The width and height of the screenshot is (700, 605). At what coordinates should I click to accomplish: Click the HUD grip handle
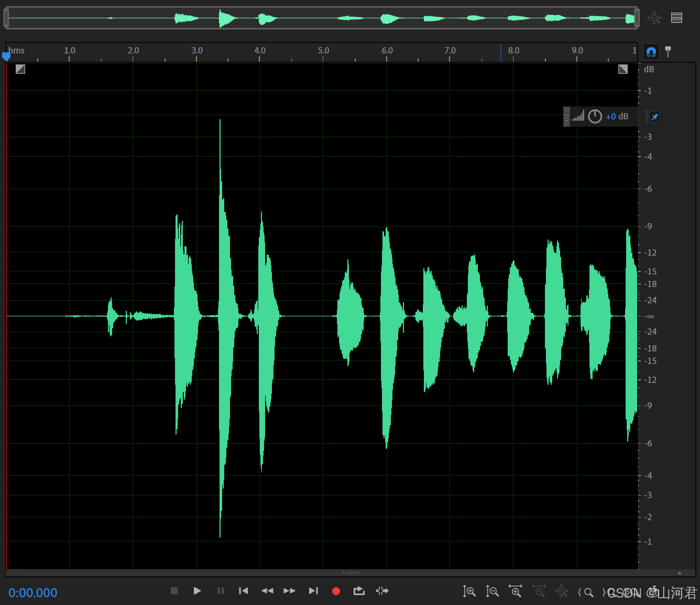566,117
